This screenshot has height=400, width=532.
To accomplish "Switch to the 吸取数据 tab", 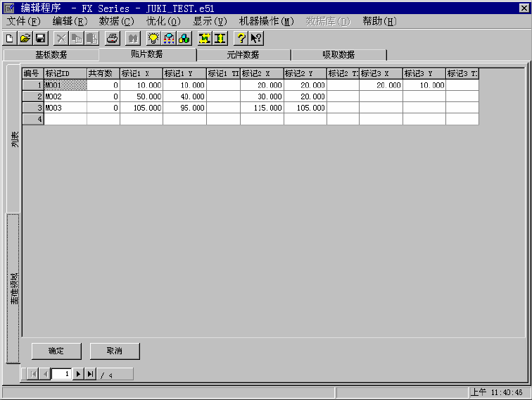I will (338, 55).
